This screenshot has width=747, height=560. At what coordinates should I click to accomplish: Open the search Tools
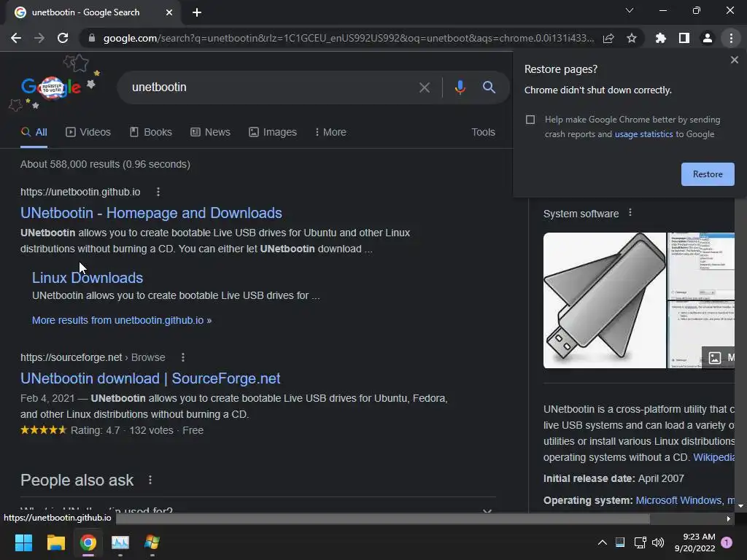483,133
